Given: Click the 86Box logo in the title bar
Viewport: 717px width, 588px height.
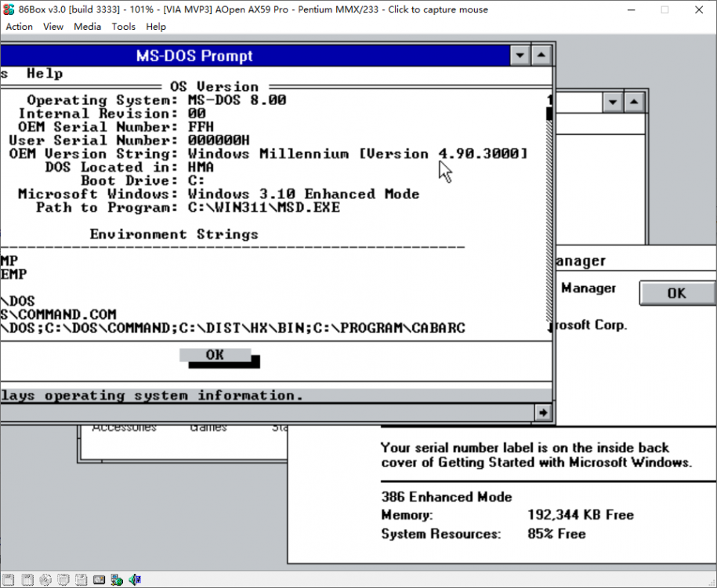Looking at the screenshot, I should click(8, 9).
